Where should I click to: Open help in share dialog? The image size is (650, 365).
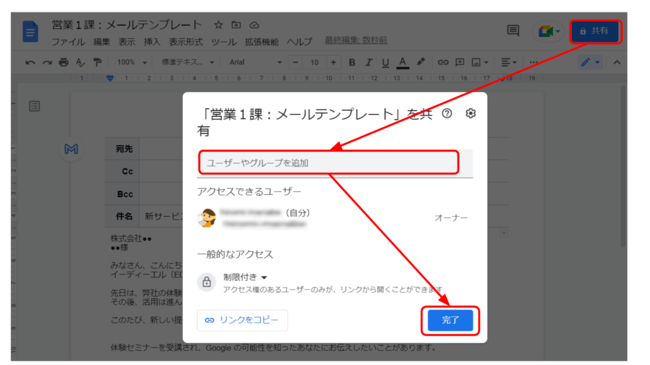(x=447, y=113)
